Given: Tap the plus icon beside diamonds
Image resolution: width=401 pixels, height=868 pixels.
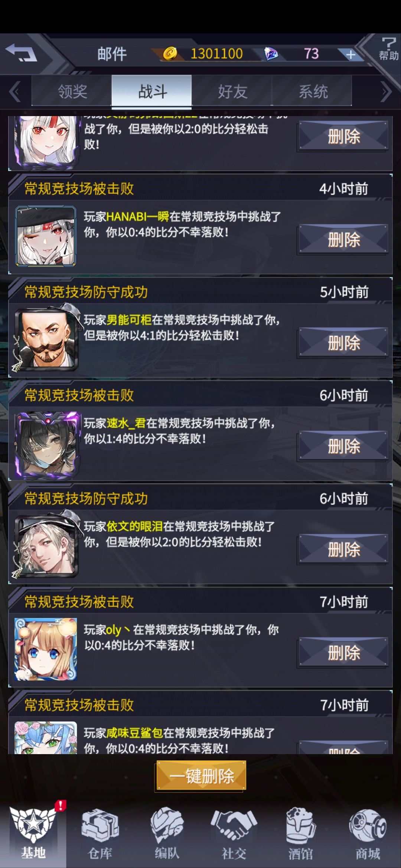Looking at the screenshot, I should [350, 55].
